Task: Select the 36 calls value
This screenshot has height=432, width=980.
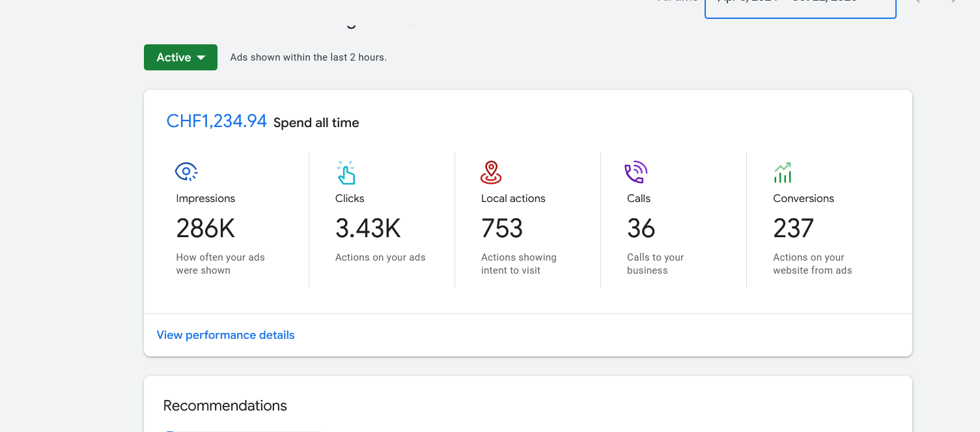Action: point(641,229)
